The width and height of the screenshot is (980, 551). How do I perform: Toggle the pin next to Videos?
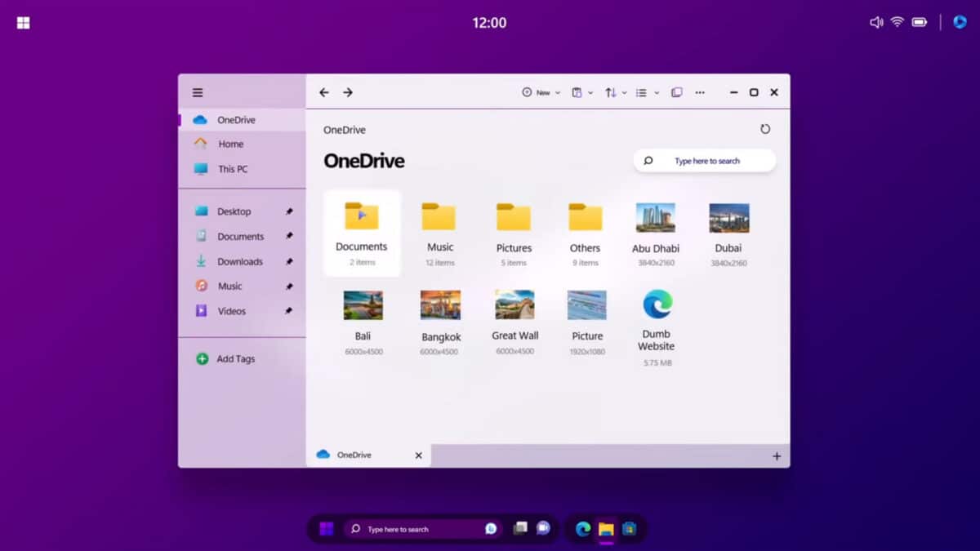287,311
